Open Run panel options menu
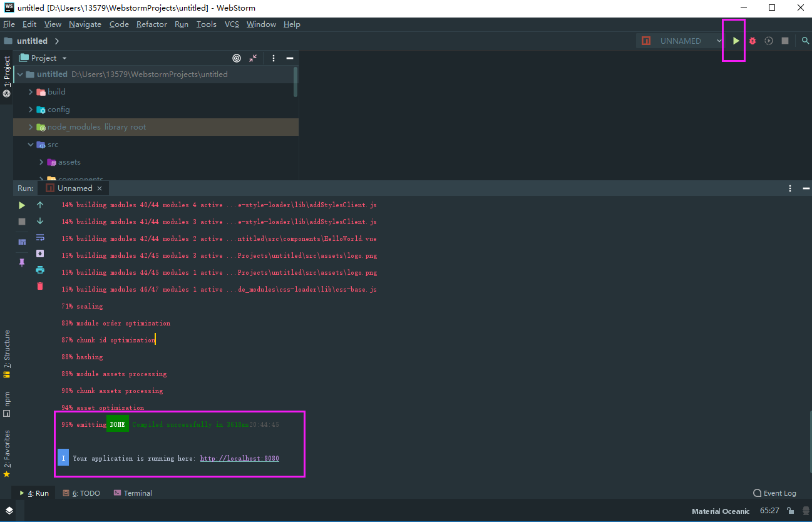 789,188
